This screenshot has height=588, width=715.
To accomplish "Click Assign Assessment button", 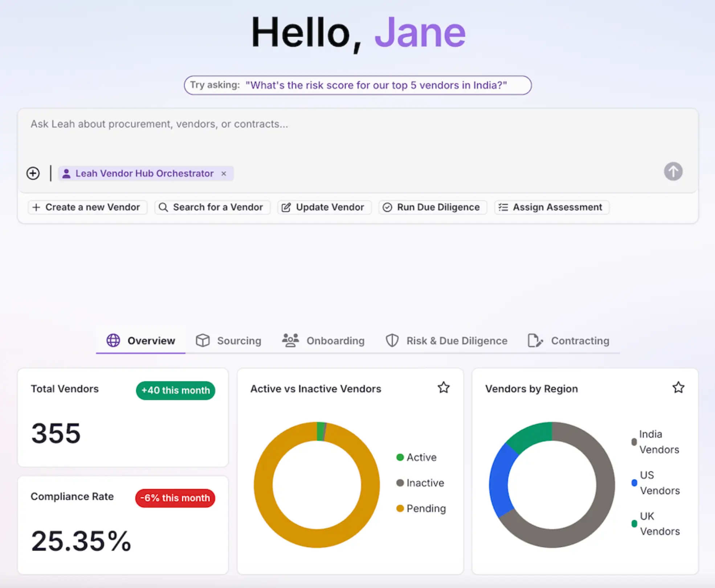I will click(552, 207).
